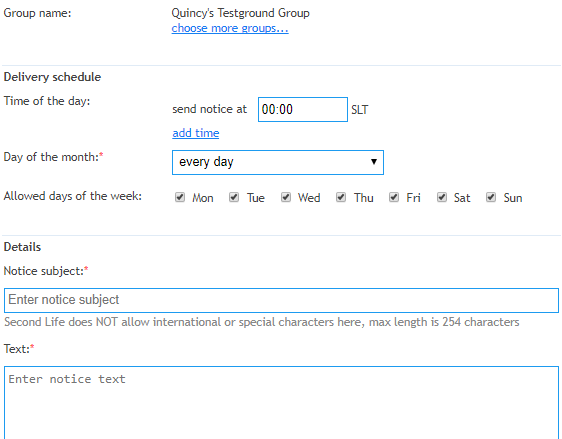Click the 'Enter notice text' textarea
This screenshot has width=562, height=439.
tap(281, 402)
